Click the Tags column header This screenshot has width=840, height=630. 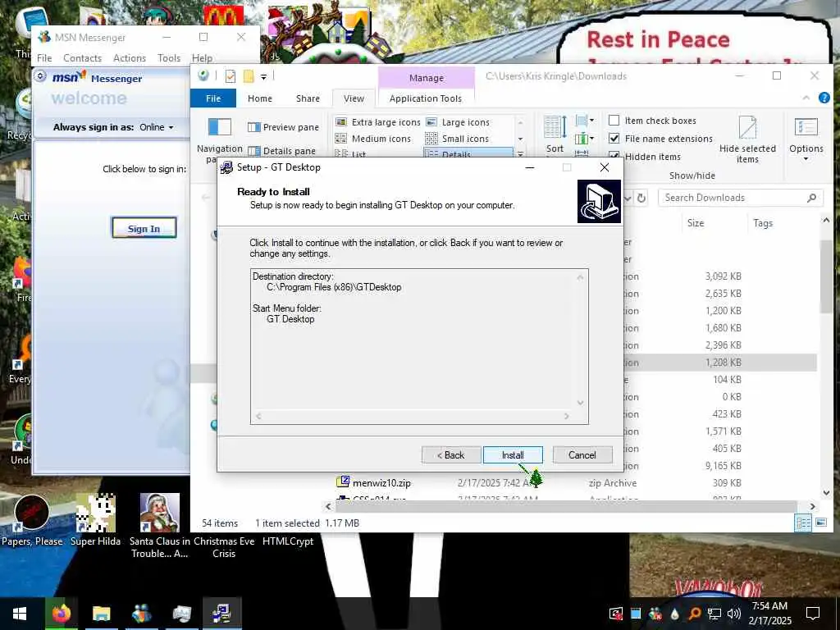click(762, 223)
